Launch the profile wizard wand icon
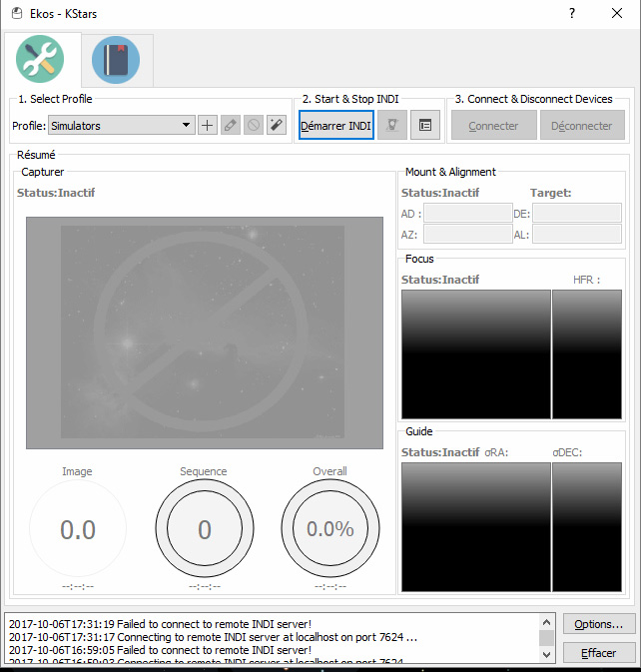 coord(277,125)
